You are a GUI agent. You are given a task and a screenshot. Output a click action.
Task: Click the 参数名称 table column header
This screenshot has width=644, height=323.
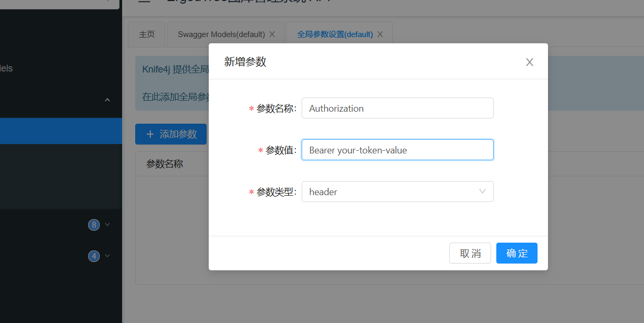(164, 164)
